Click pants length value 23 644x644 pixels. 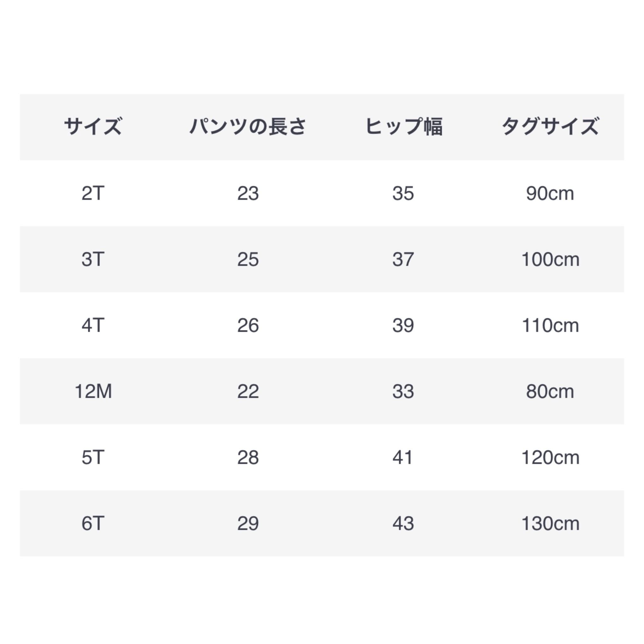(248, 193)
